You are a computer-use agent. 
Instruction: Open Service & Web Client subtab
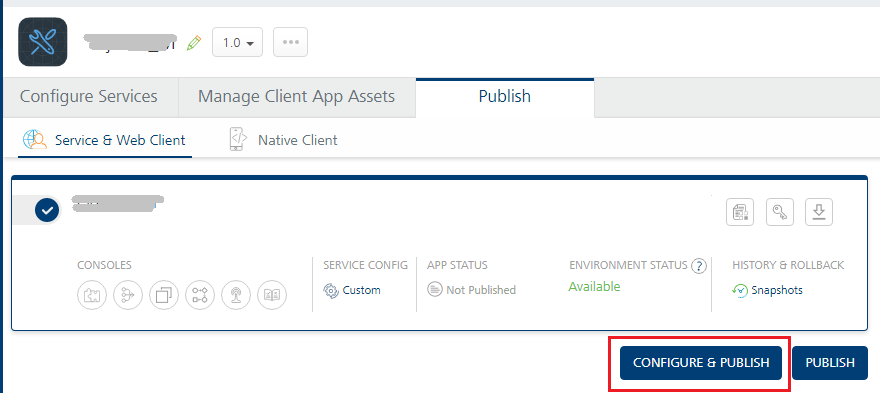[104, 140]
